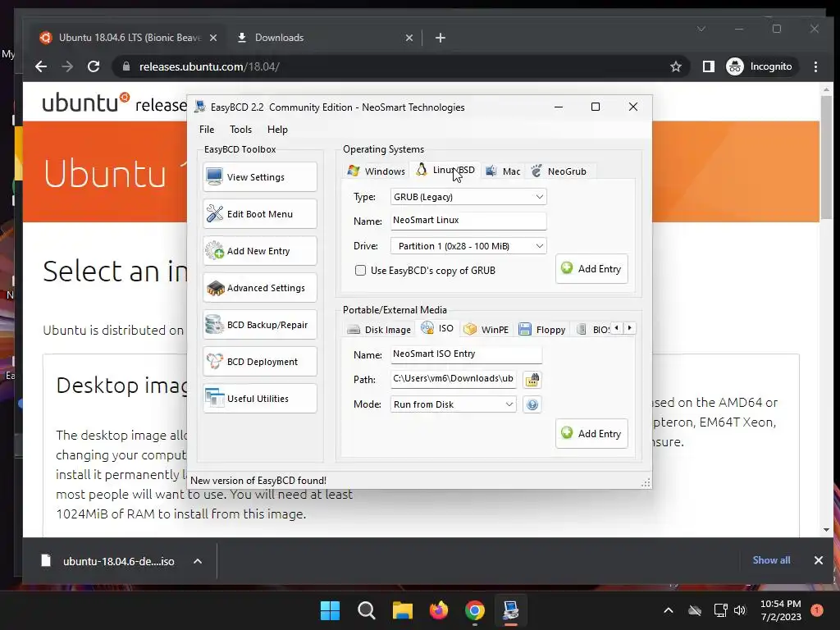
Task: Open taskbar Search
Action: click(x=367, y=610)
